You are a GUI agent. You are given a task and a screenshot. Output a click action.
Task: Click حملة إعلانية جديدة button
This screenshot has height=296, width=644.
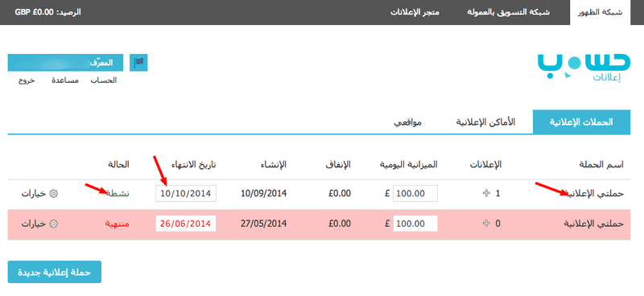pyautogui.click(x=54, y=272)
